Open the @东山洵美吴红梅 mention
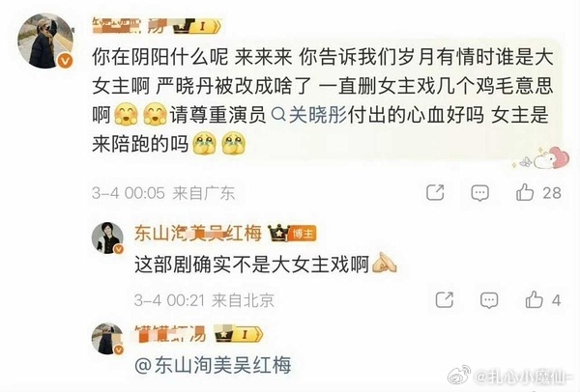The image size is (580, 392). pos(213,365)
